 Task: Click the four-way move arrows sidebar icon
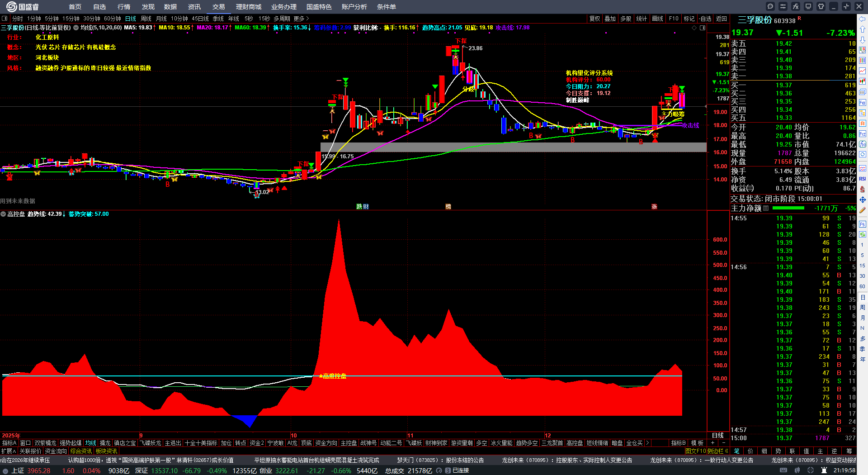(863, 199)
